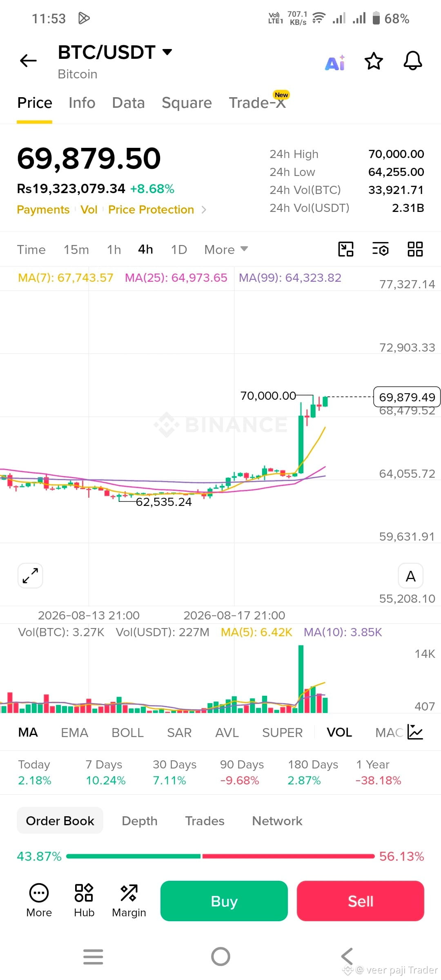Expand chart to fullscreen
The image size is (441, 980).
[x=30, y=576]
